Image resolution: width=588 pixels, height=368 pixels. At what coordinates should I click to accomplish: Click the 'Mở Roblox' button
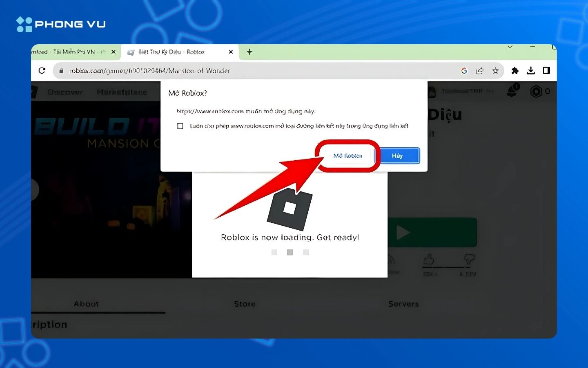pyautogui.click(x=347, y=156)
